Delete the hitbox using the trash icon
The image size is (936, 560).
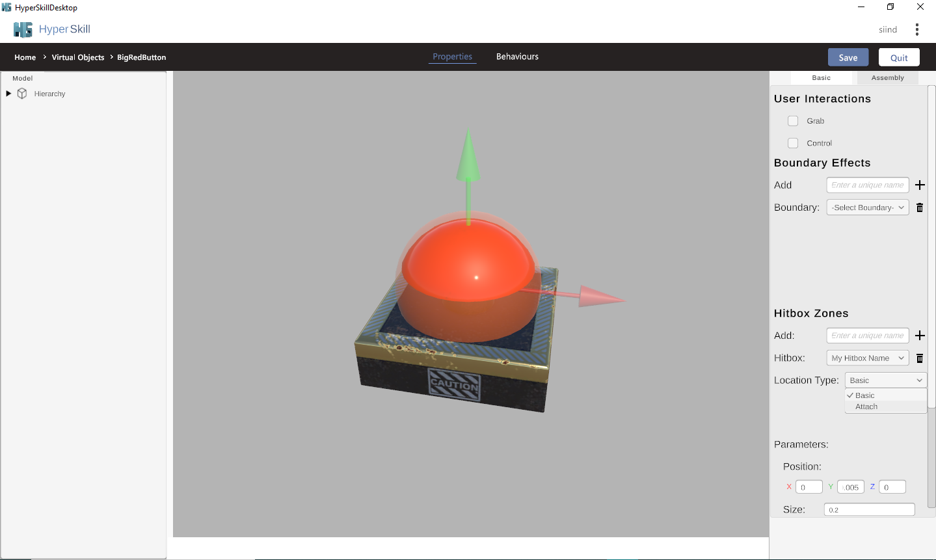920,358
